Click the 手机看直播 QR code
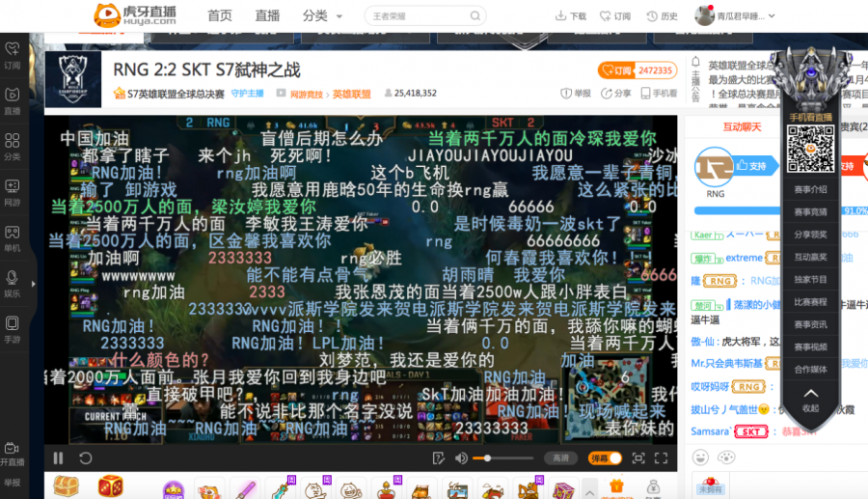This screenshot has height=499, width=868. pos(810,149)
